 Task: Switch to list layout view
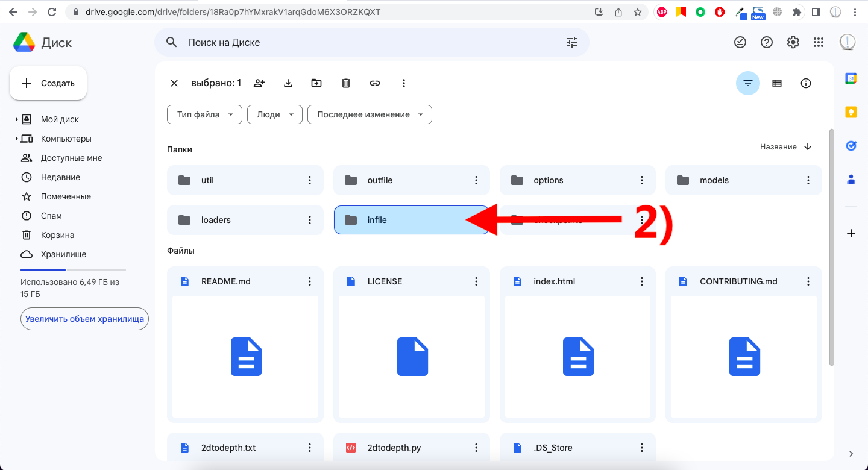[x=777, y=83]
